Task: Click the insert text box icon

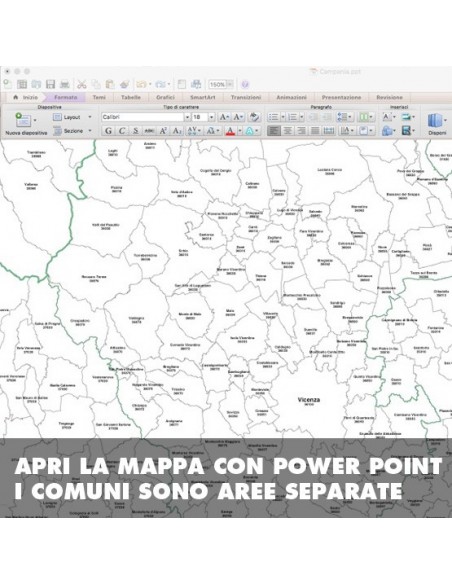Action: pyautogui.click(x=388, y=117)
